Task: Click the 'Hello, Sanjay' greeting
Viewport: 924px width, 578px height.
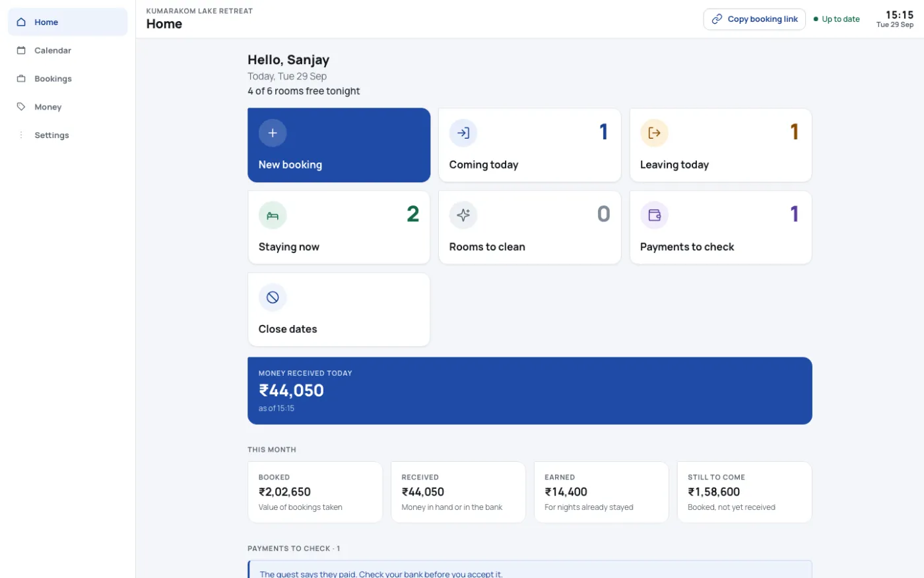Action: [x=288, y=60]
